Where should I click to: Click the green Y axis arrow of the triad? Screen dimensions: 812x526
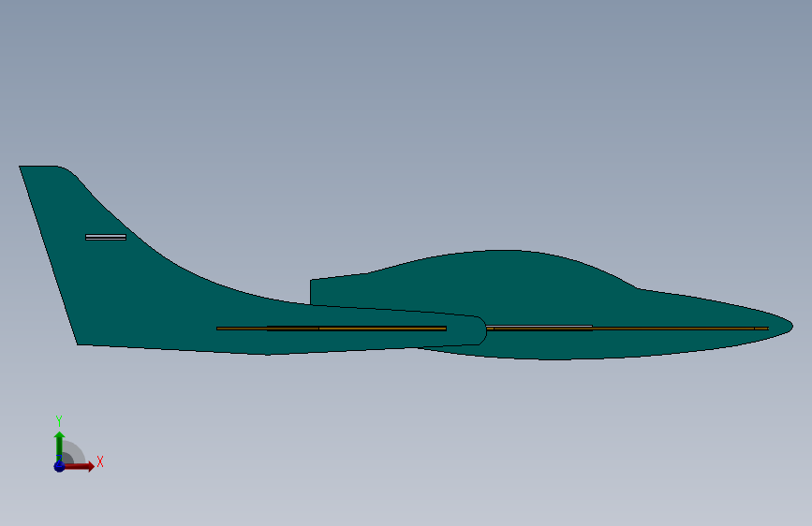click(59, 446)
